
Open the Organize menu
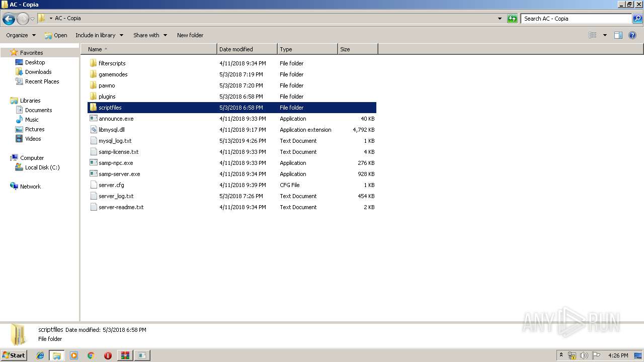pos(21,35)
